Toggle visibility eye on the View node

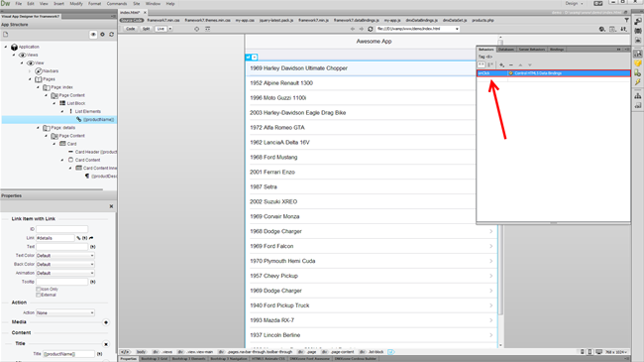(x=30, y=62)
